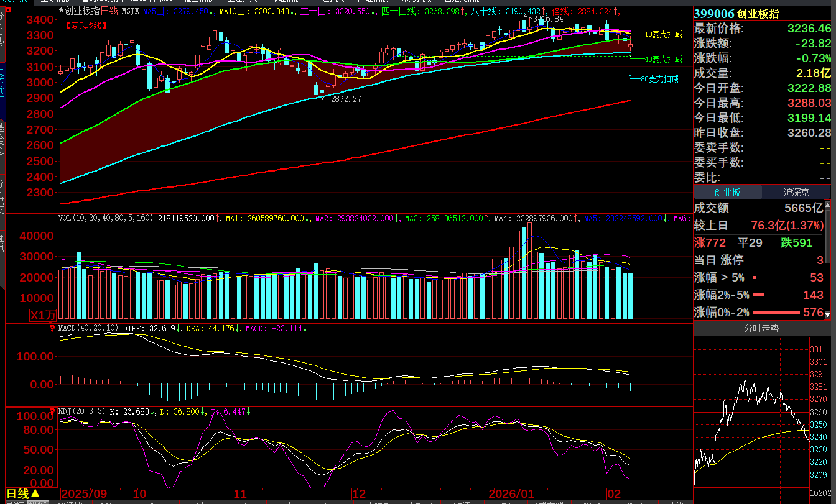Click the VOL indicator name label
The height and width of the screenshot is (504, 836).
pos(65,218)
